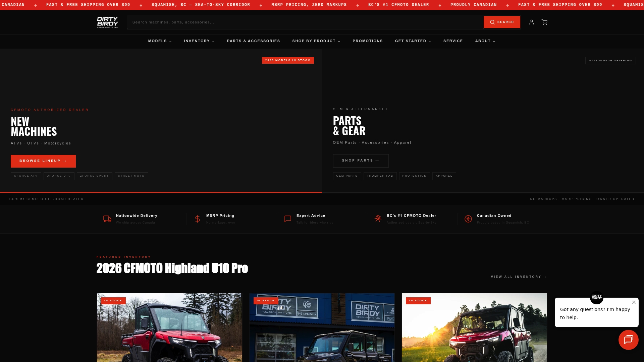Open the live chat launcher button
This screenshot has width=644, height=362.
(x=629, y=340)
